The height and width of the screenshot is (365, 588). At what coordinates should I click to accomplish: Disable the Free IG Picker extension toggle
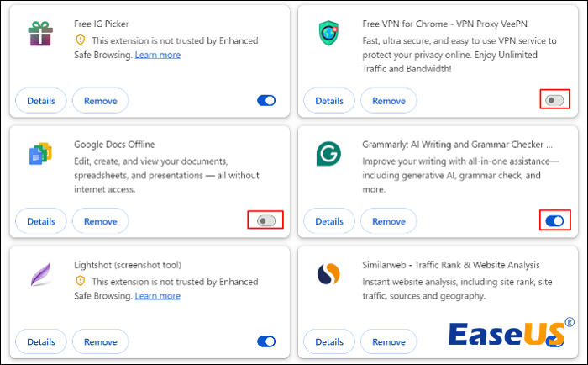[x=266, y=101]
